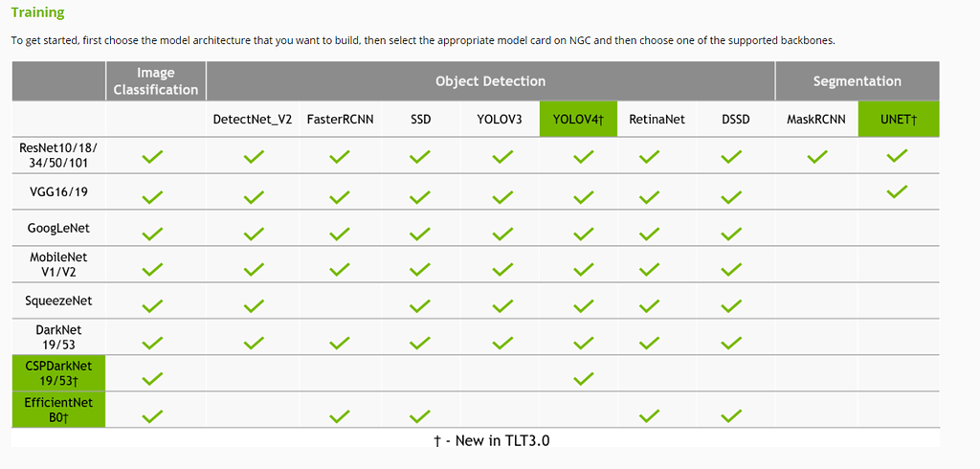
Task: Click the CSPDarkNet 19/53† row label
Action: 58,373
